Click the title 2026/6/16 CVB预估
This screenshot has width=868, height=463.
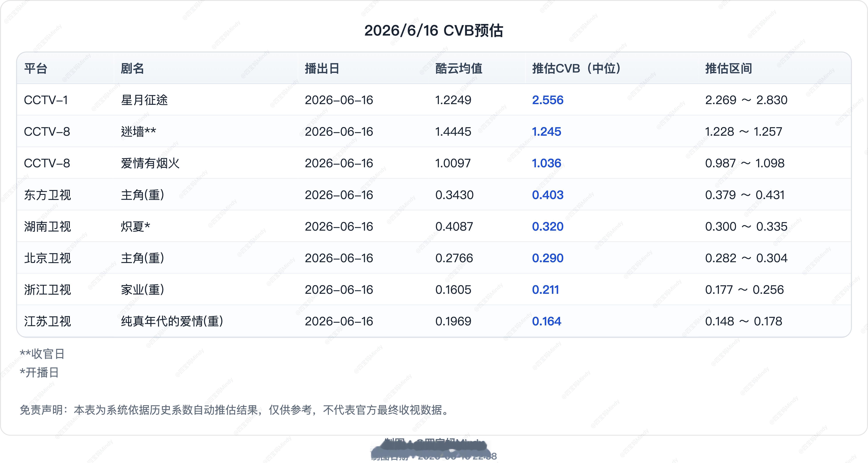(x=434, y=31)
